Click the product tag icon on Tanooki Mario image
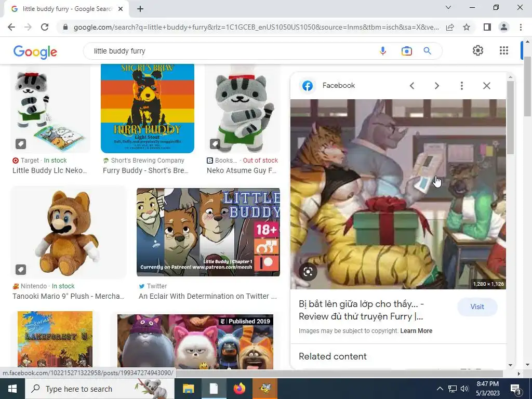The image size is (532, 399). coord(21,270)
